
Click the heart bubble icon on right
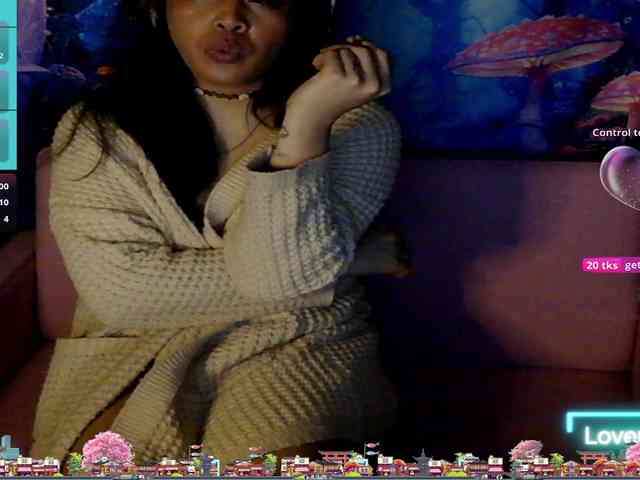pyautogui.click(x=622, y=175)
